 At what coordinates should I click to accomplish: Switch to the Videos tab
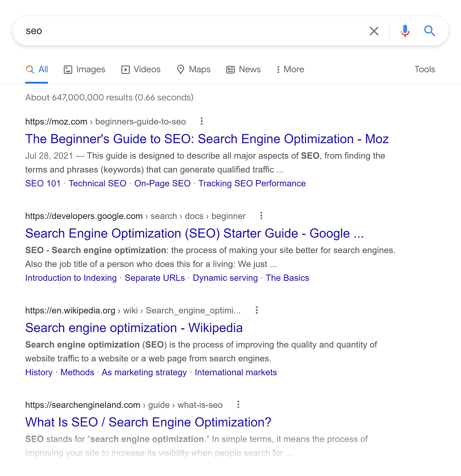tap(141, 70)
